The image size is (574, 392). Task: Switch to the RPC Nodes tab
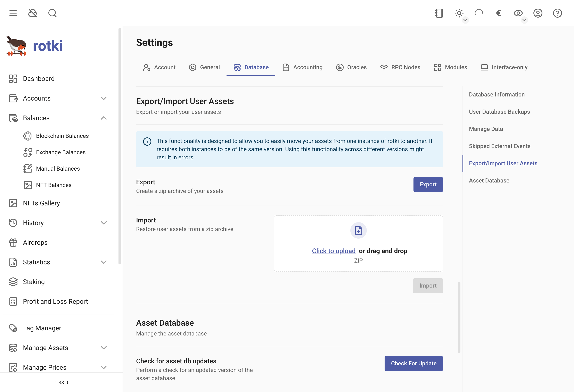tap(400, 67)
